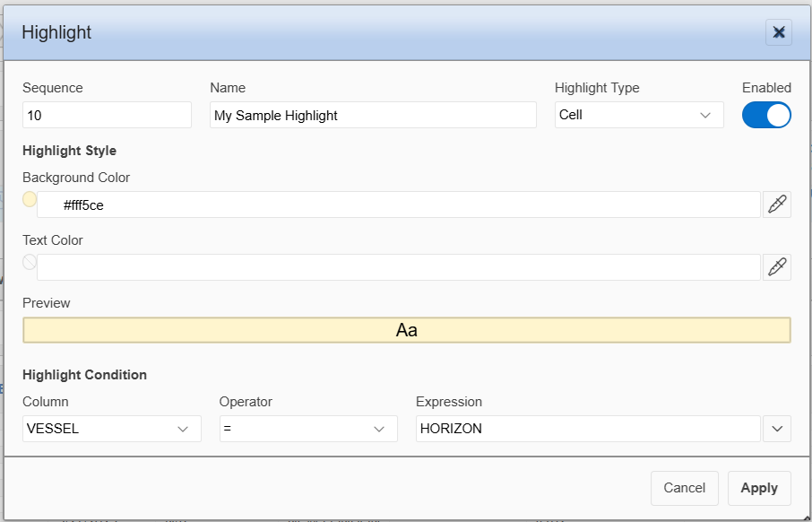Click the Highlight Condition heading
This screenshot has height=522, width=812.
pyautogui.click(x=84, y=375)
